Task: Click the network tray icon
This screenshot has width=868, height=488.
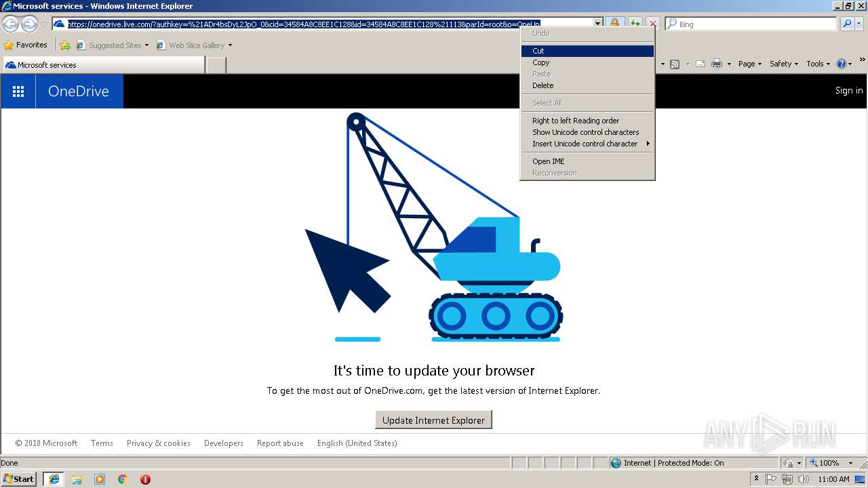Action: tap(787, 479)
